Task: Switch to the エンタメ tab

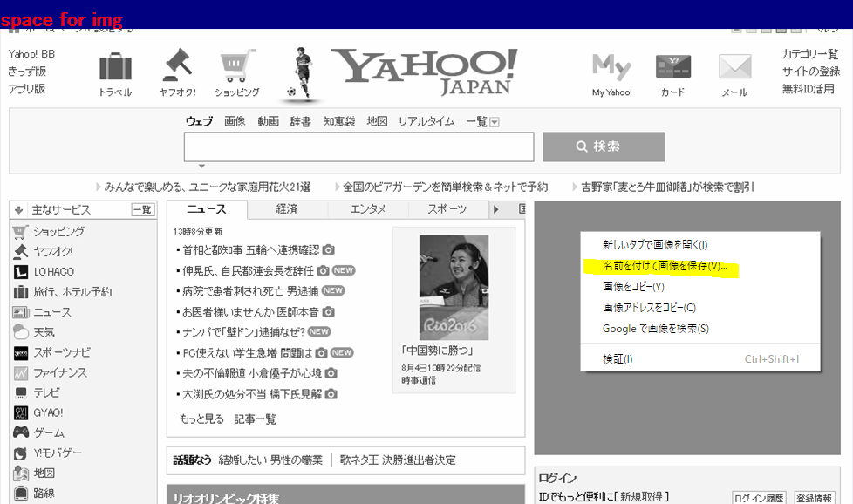Action: pyautogui.click(x=368, y=208)
